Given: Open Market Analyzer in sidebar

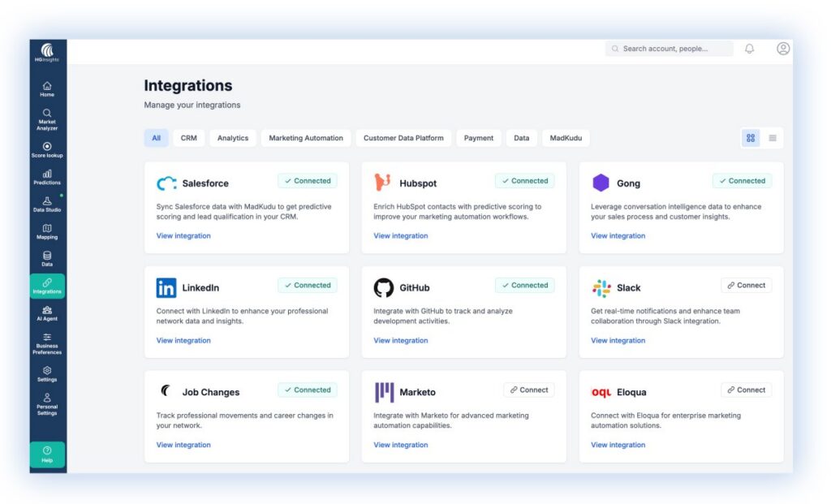Looking at the screenshot, I should [x=47, y=119].
